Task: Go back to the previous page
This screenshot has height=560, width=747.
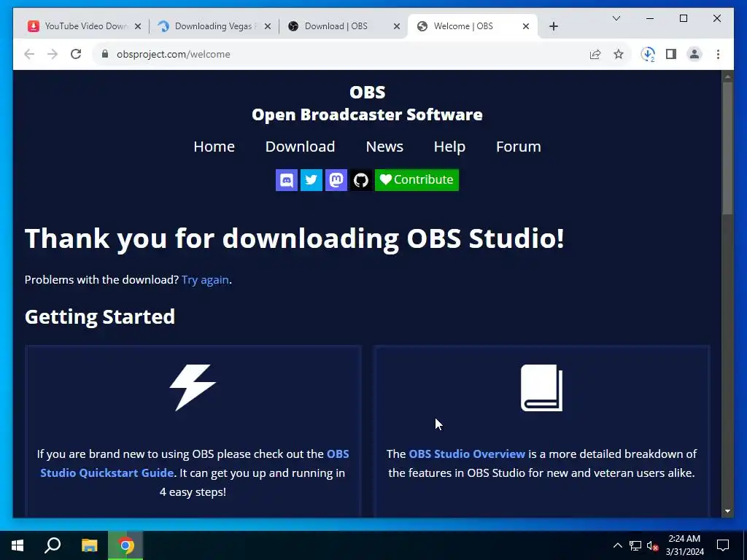Action: coord(29,54)
